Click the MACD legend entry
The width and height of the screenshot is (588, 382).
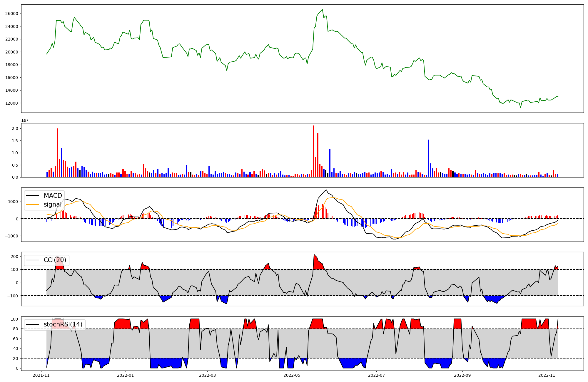[x=53, y=196]
